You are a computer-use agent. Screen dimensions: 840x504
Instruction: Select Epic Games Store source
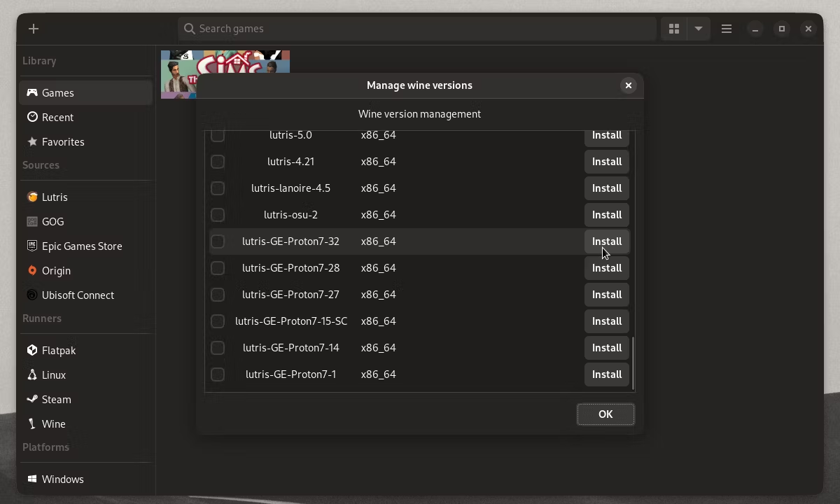click(85, 246)
